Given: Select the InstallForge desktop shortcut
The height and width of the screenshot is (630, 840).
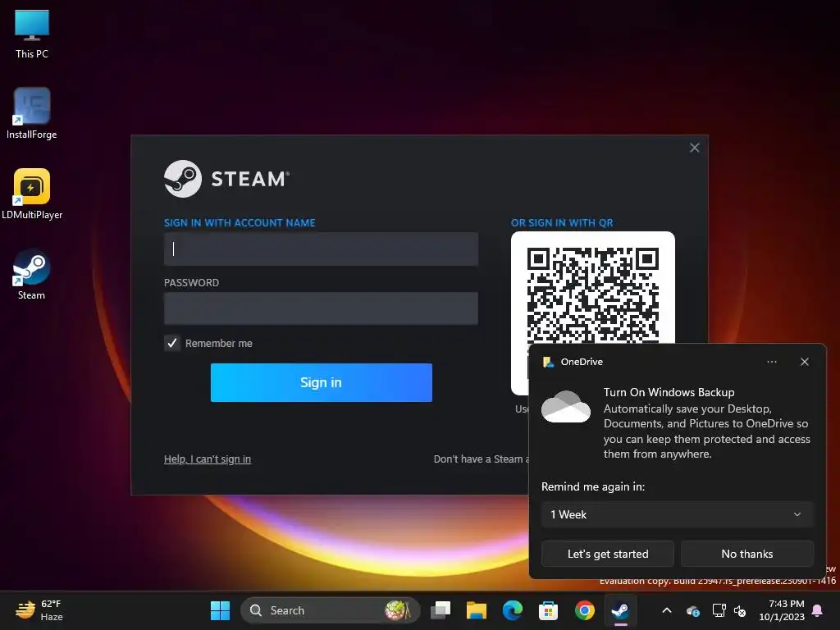Looking at the screenshot, I should pos(32,113).
